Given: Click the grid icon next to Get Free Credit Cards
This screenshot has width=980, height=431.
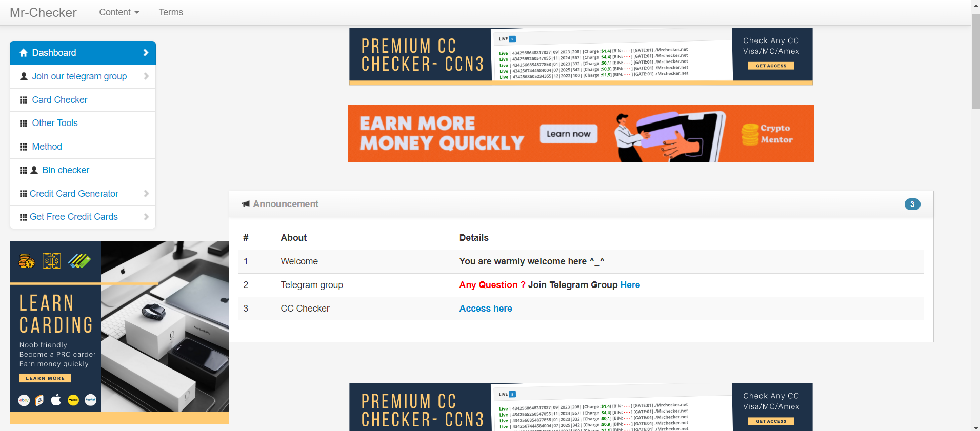Looking at the screenshot, I should [x=24, y=217].
